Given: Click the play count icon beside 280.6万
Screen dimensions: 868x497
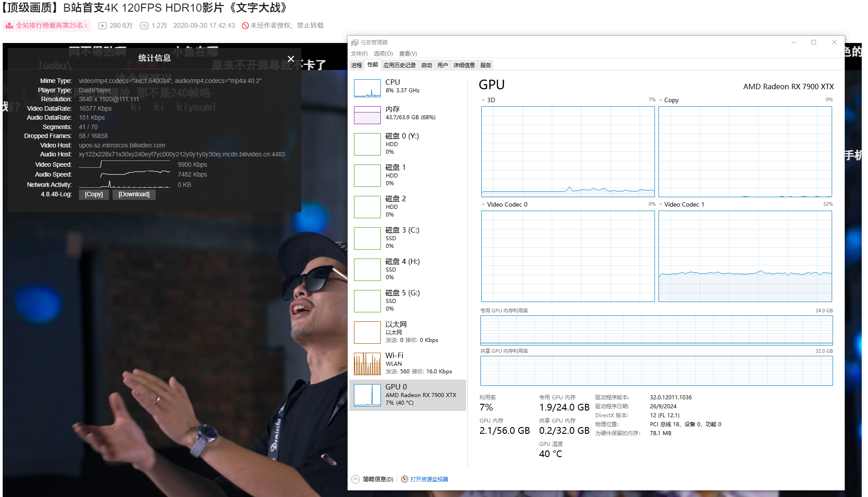Looking at the screenshot, I should coord(102,26).
